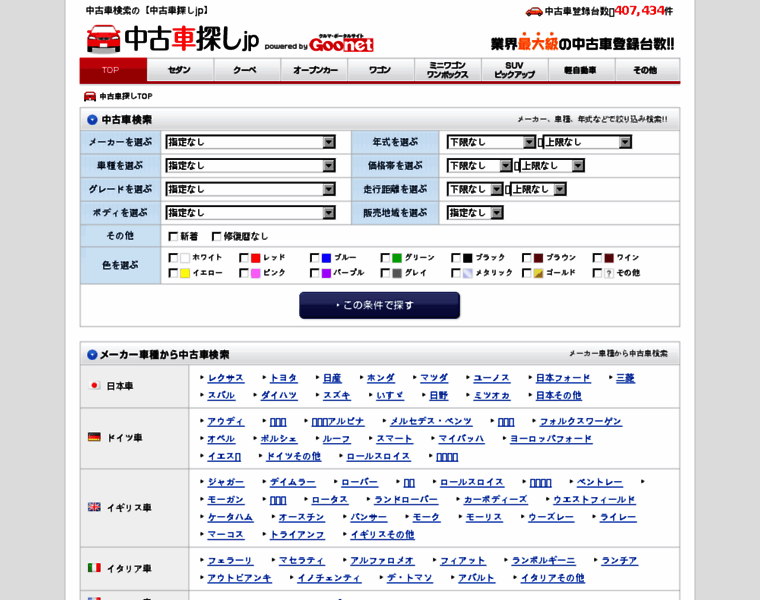Click the red car logo icon
The image size is (760, 600).
(103, 38)
